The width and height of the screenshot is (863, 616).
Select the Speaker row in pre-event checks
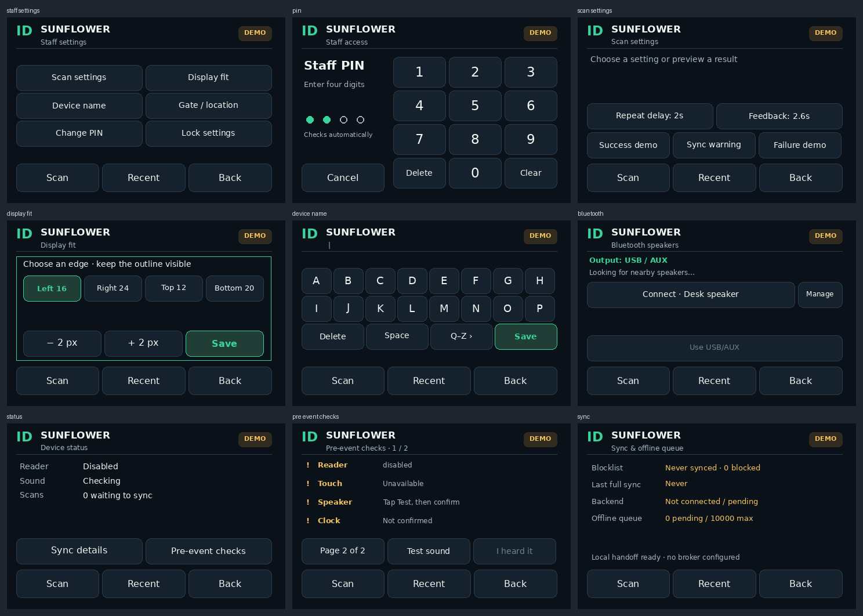click(x=429, y=502)
